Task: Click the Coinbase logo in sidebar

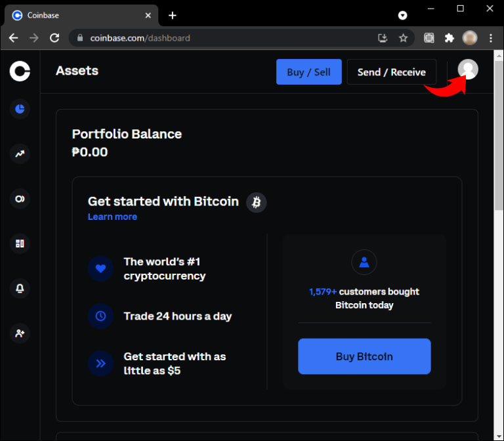Action: (x=20, y=71)
